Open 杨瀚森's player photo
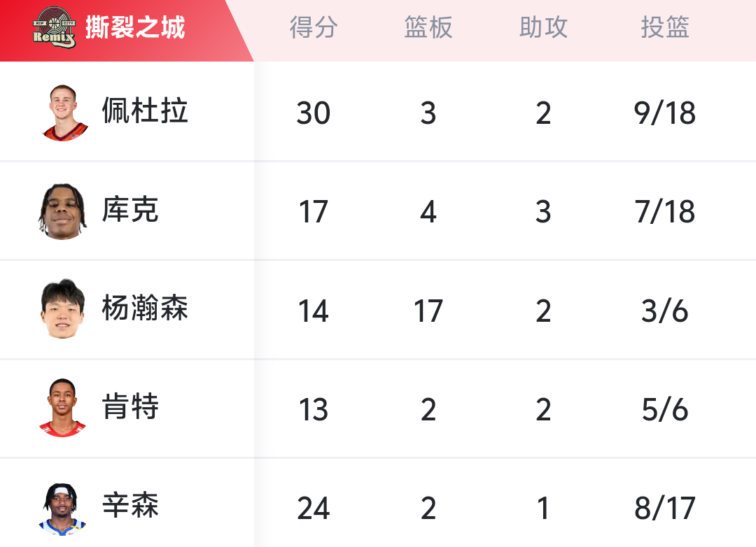Viewport: 756px width, 547px height. tap(63, 309)
